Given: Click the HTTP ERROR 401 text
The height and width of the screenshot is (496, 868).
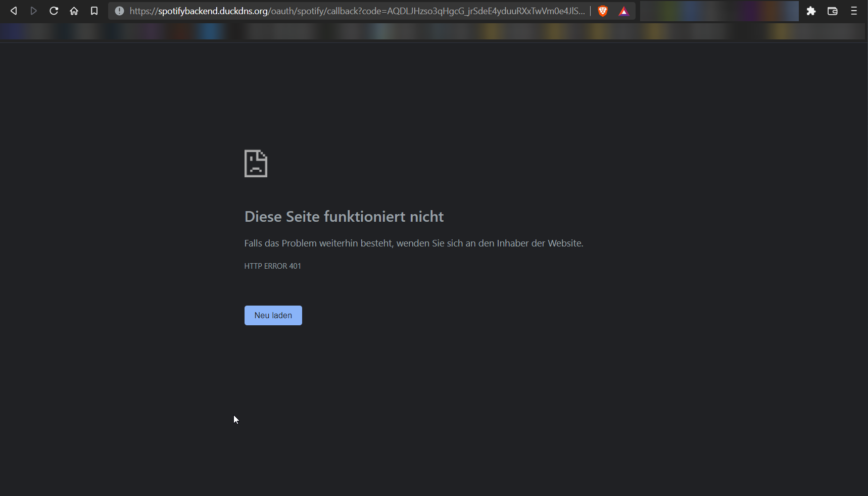Looking at the screenshot, I should pyautogui.click(x=272, y=266).
